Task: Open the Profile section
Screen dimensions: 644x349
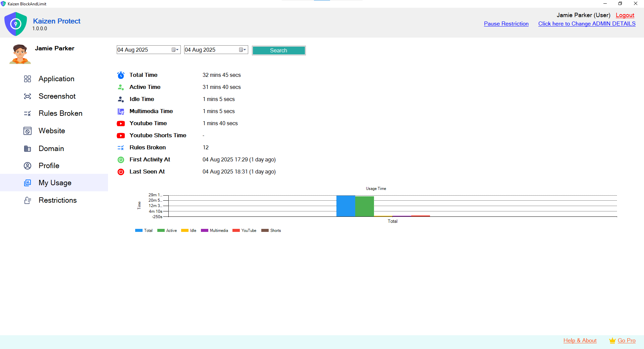Action: point(49,166)
